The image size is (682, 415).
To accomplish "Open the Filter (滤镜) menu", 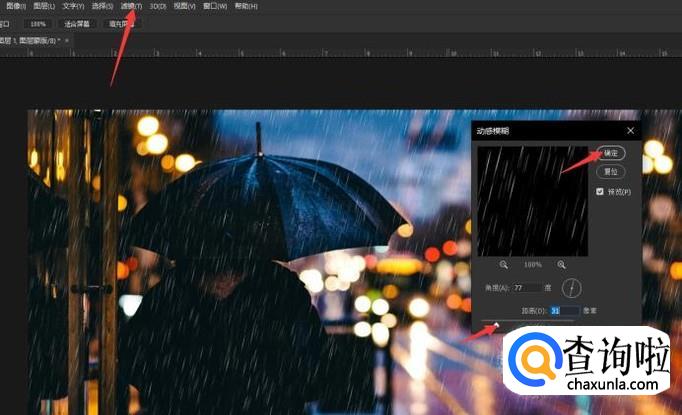I will tap(132, 6).
